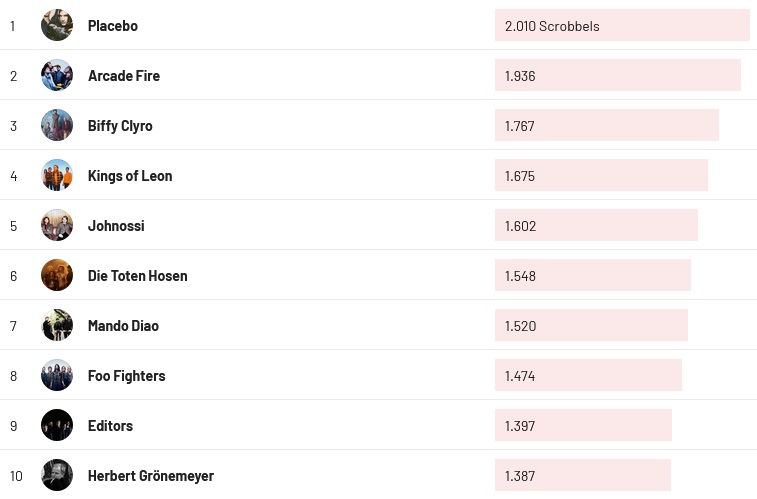
Task: Select Herbert Grönemeyer's 1.387 scrobble bar
Action: coord(582,476)
